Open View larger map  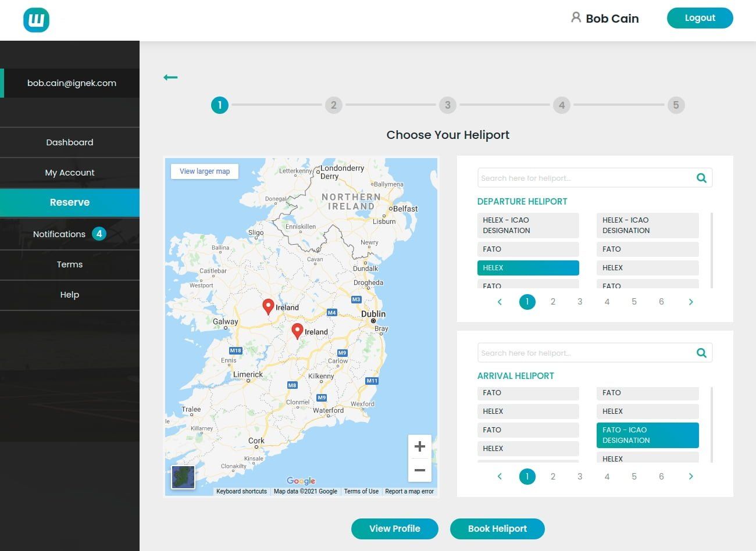point(204,171)
